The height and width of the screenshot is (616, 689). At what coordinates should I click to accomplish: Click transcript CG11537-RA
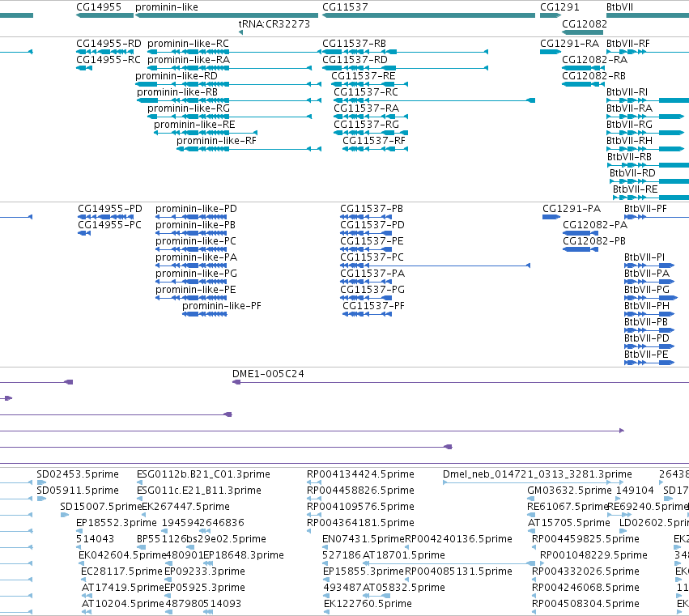coord(366,109)
